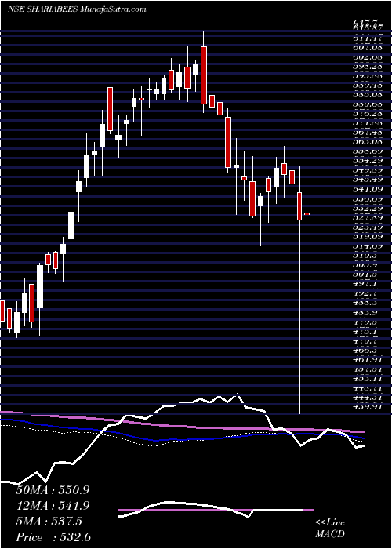Open the MACD inset chart box
The width and height of the screenshot is (392, 549).
click(216, 510)
